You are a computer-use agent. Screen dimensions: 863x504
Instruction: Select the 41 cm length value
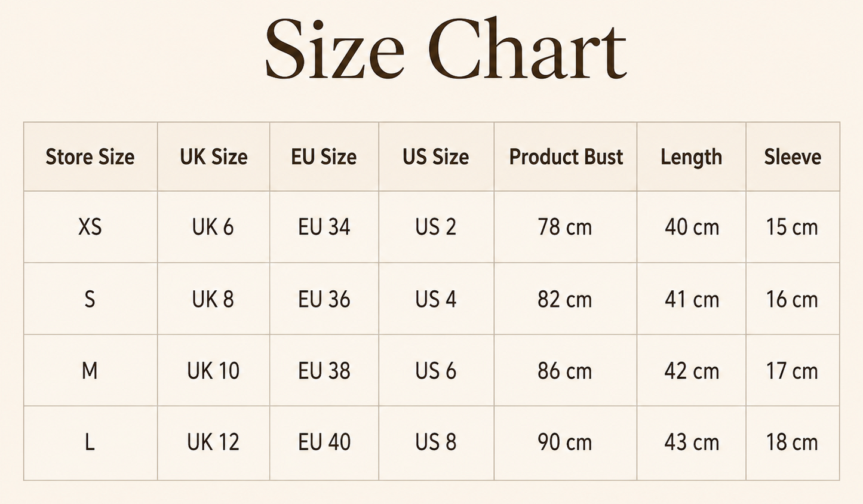692,299
